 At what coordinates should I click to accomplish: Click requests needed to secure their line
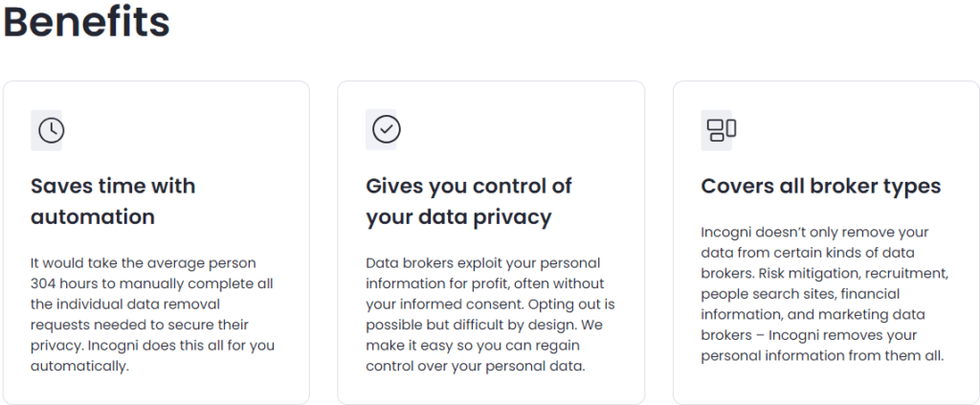pos(140,325)
